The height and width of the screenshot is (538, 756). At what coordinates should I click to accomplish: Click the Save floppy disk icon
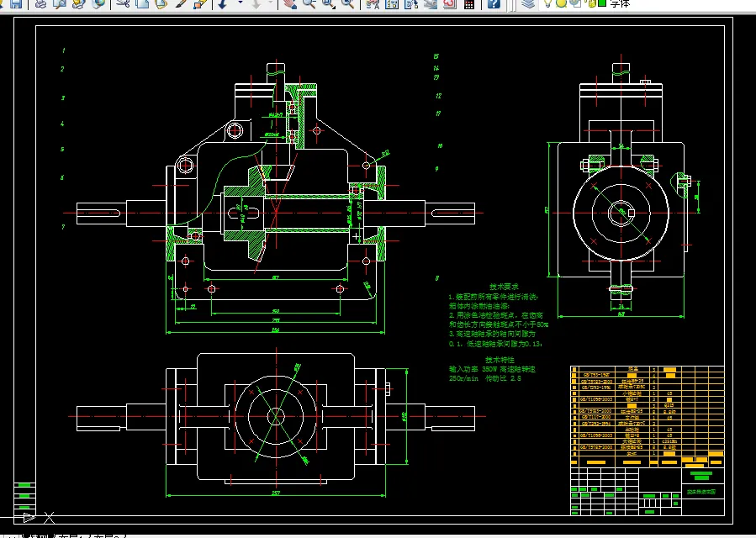coord(16,4)
